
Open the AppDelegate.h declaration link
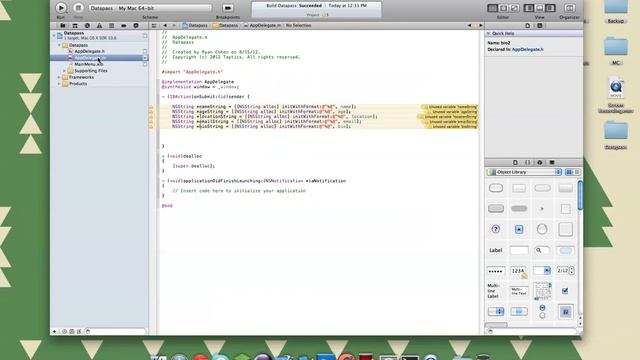pos(527,49)
